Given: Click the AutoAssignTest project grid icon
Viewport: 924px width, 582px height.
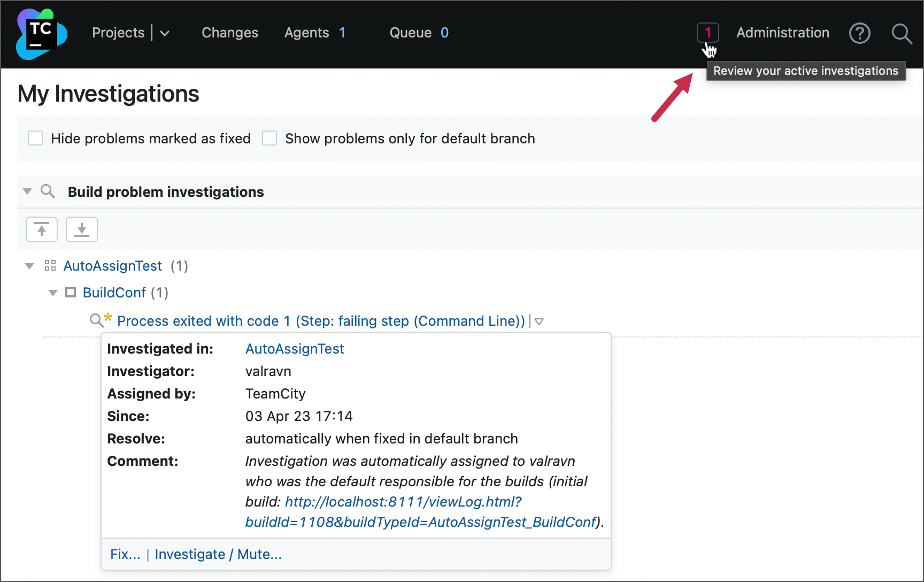Looking at the screenshot, I should (x=50, y=265).
